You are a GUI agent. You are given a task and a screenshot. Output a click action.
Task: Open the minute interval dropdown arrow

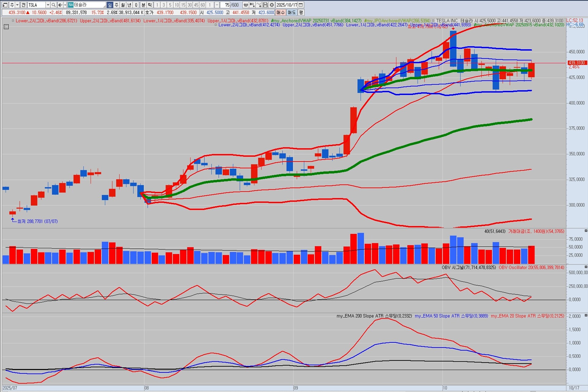pos(217,5)
